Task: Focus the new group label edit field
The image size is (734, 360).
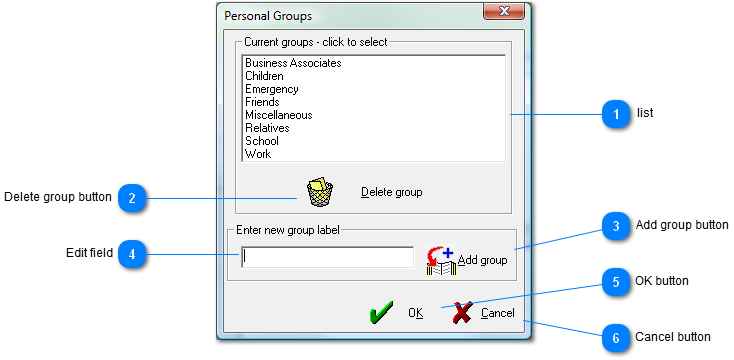Action: coord(328,257)
